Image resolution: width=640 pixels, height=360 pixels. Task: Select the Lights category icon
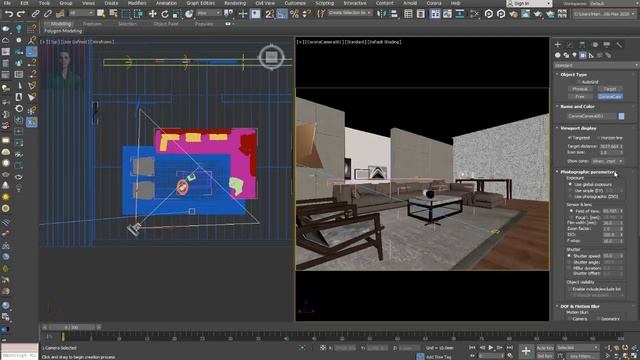[574, 55]
